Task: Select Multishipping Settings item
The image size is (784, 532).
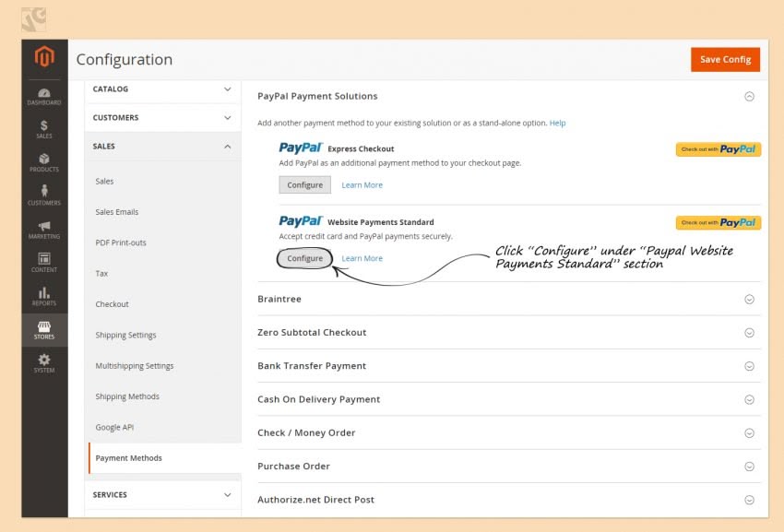Action: click(135, 366)
